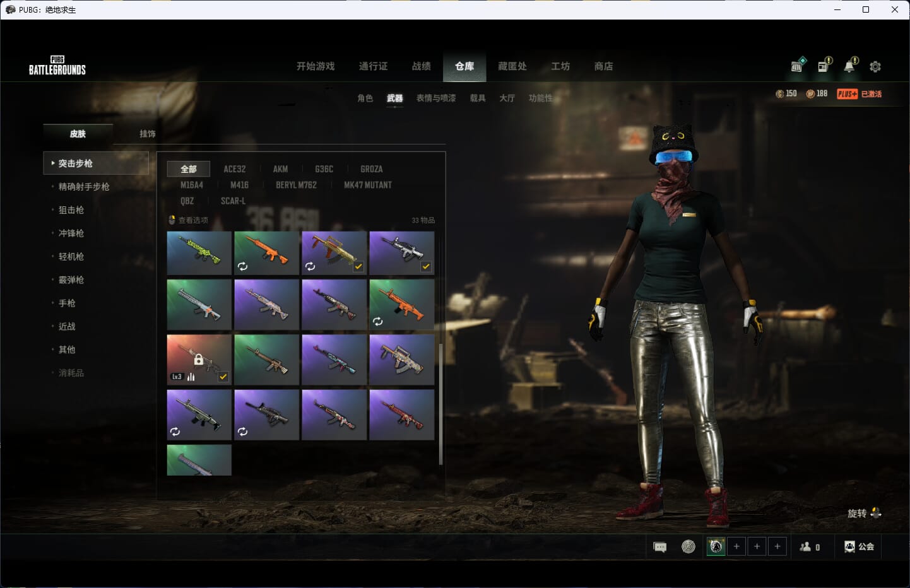Click the bullets icon next to Lv.3 badge

click(191, 377)
